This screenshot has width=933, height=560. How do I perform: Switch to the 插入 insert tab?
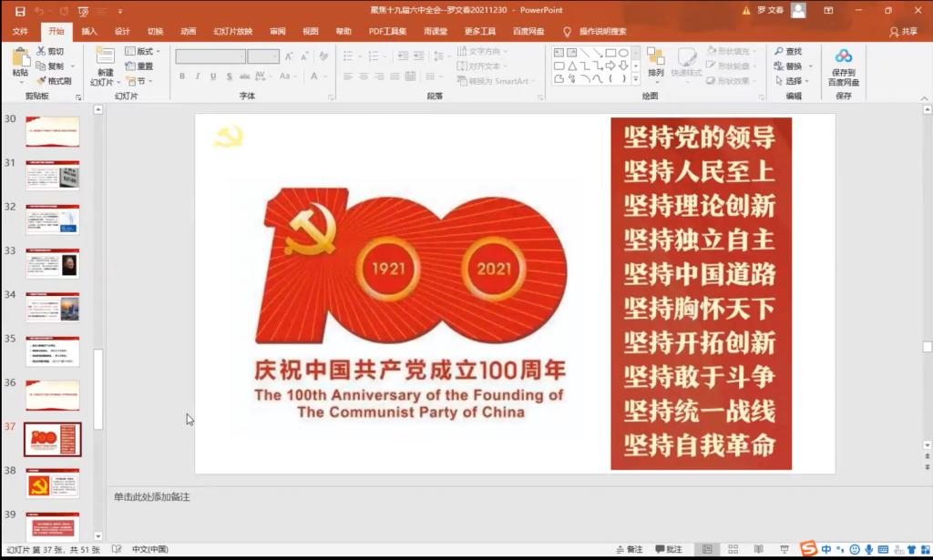pyautogui.click(x=89, y=32)
